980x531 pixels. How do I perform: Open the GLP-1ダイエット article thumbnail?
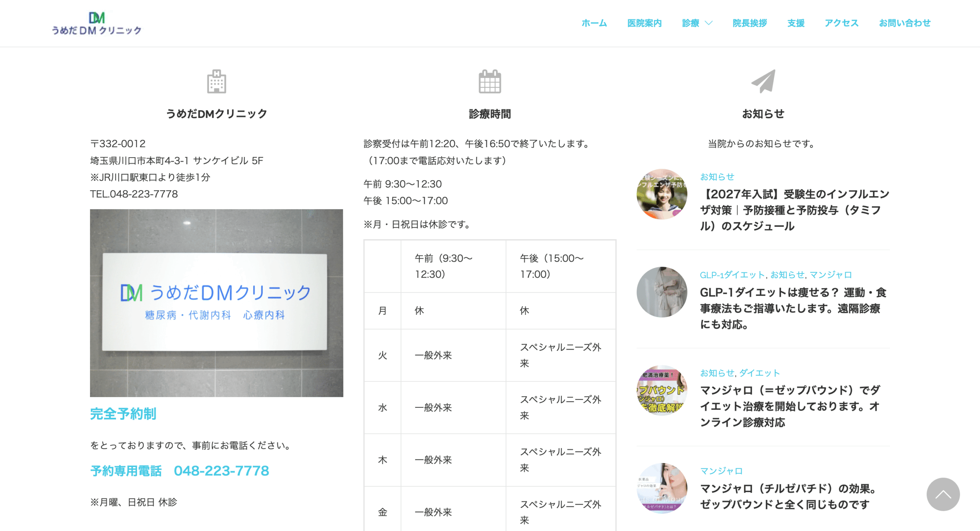[661, 292]
